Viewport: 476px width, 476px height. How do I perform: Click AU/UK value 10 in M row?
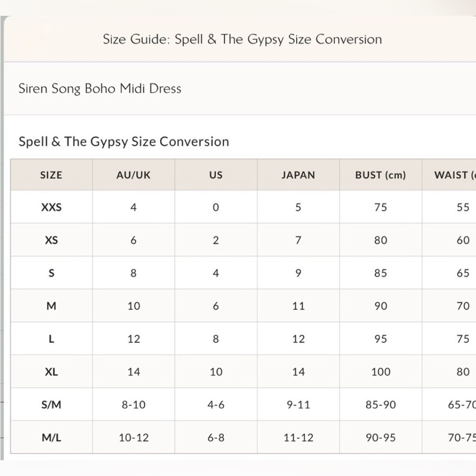(x=134, y=306)
